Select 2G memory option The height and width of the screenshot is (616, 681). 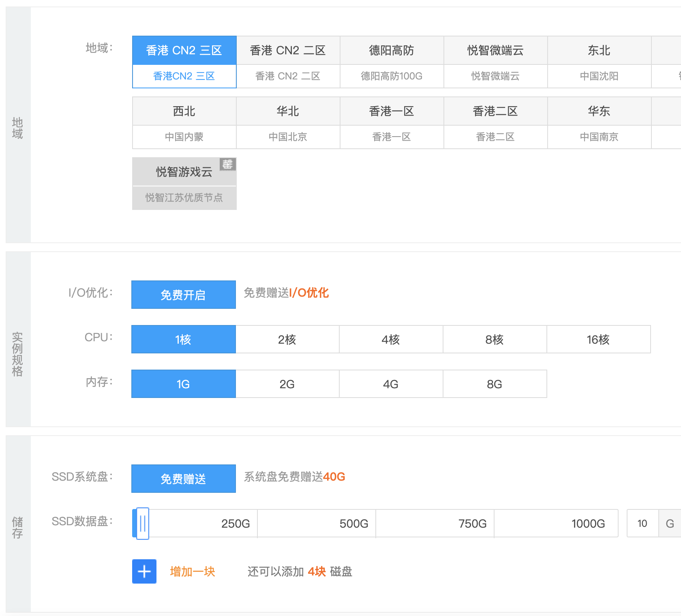click(x=287, y=384)
